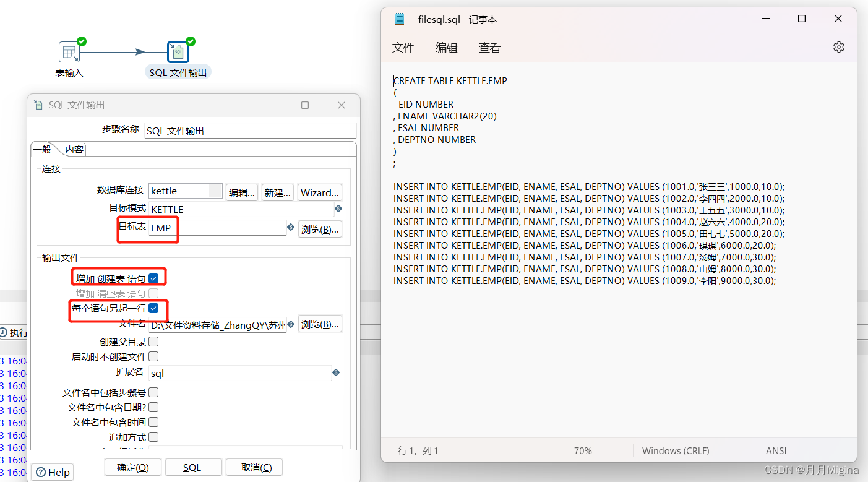
Task: Enable 追加方式 checkbox
Action: [153, 437]
